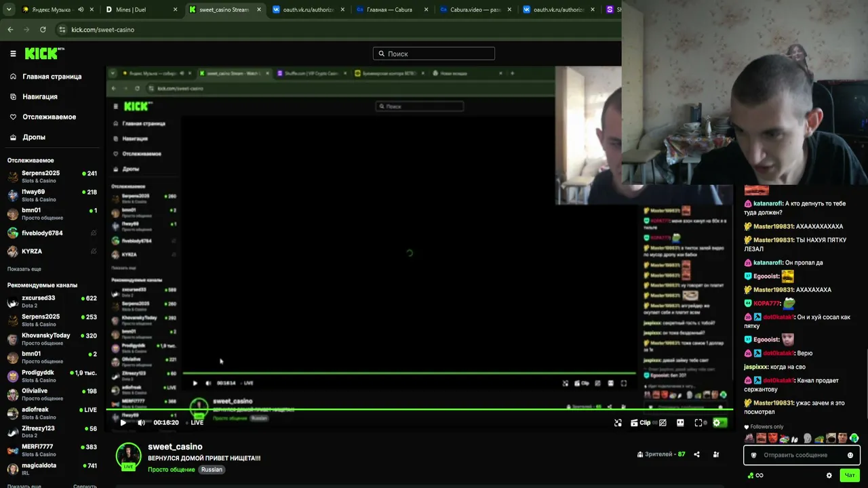Screen dimensions: 868x488
Task: Open Главная страница in the sidebar
Action: coord(46,77)
